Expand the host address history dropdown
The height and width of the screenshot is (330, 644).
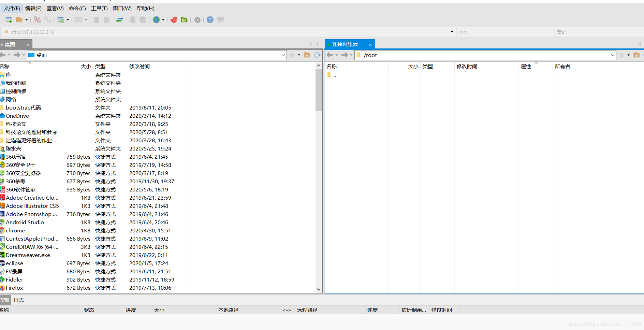click(452, 32)
